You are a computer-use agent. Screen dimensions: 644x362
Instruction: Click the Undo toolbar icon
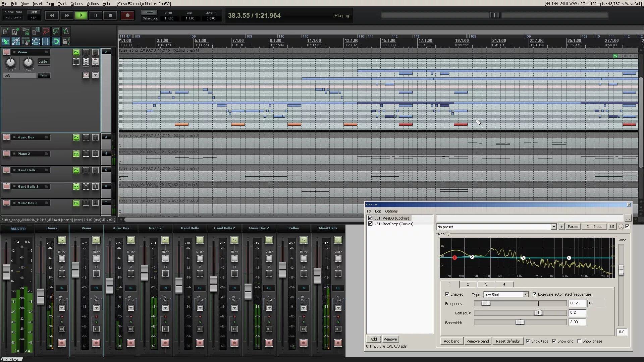[46, 32]
